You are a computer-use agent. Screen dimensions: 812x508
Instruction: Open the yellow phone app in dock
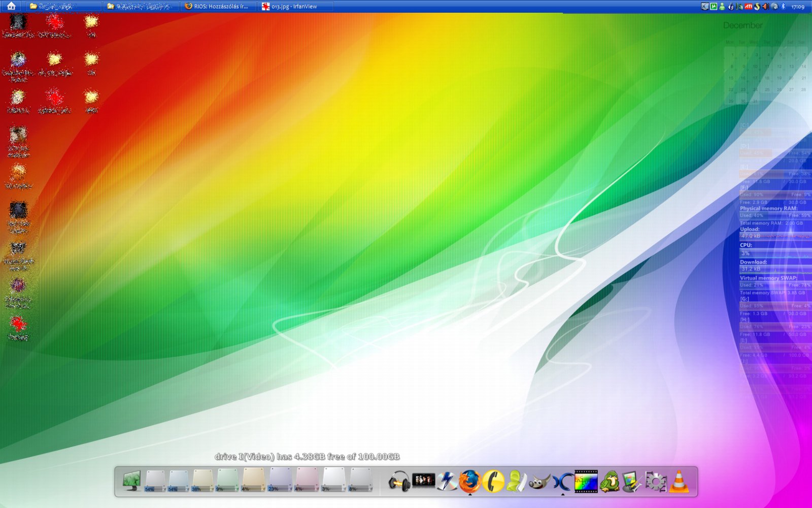pyautogui.click(x=493, y=481)
